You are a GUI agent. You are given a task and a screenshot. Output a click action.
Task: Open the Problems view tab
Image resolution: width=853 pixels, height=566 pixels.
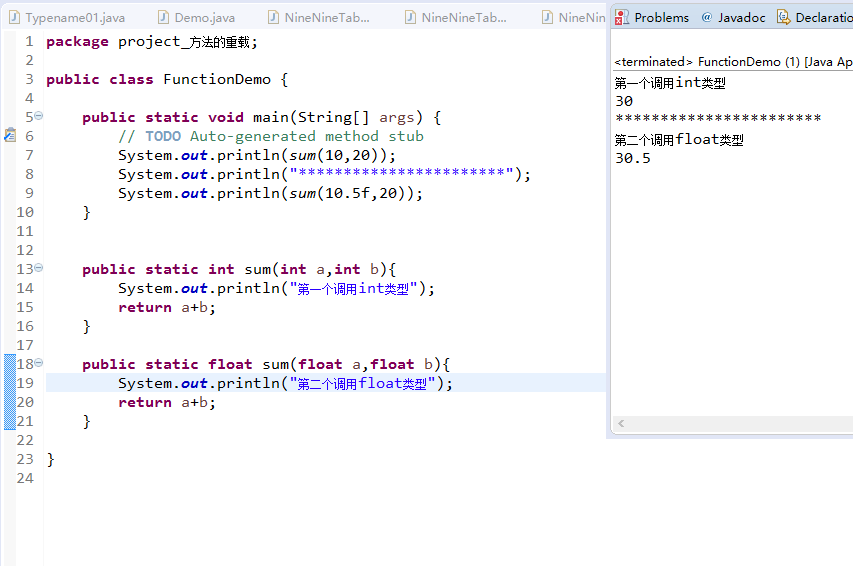point(652,18)
